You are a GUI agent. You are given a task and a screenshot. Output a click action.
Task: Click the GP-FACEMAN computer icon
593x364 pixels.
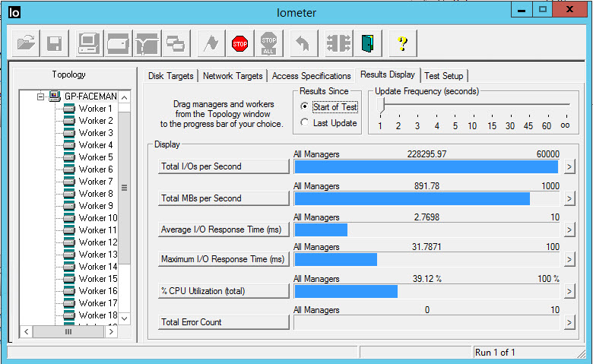pos(55,97)
